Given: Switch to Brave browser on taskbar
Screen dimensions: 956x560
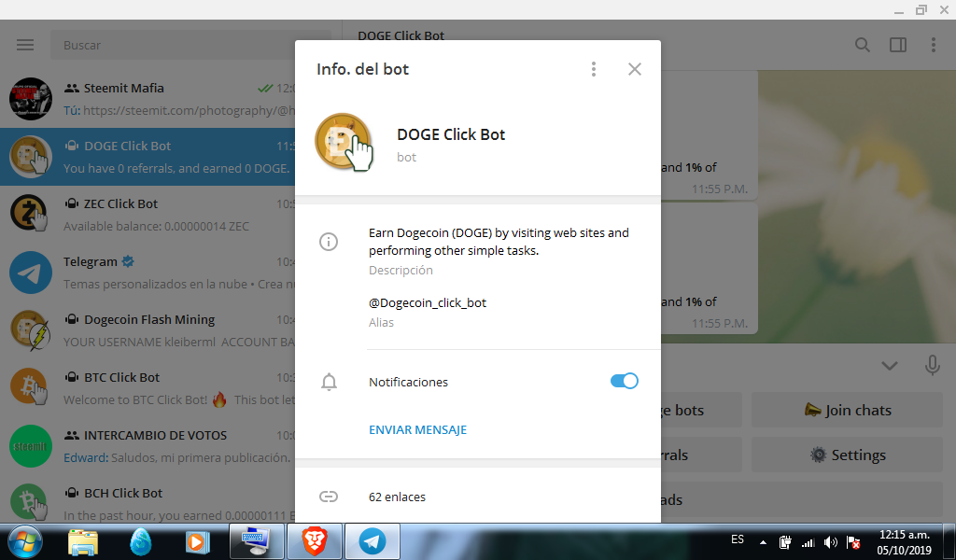Looking at the screenshot, I should [x=315, y=541].
